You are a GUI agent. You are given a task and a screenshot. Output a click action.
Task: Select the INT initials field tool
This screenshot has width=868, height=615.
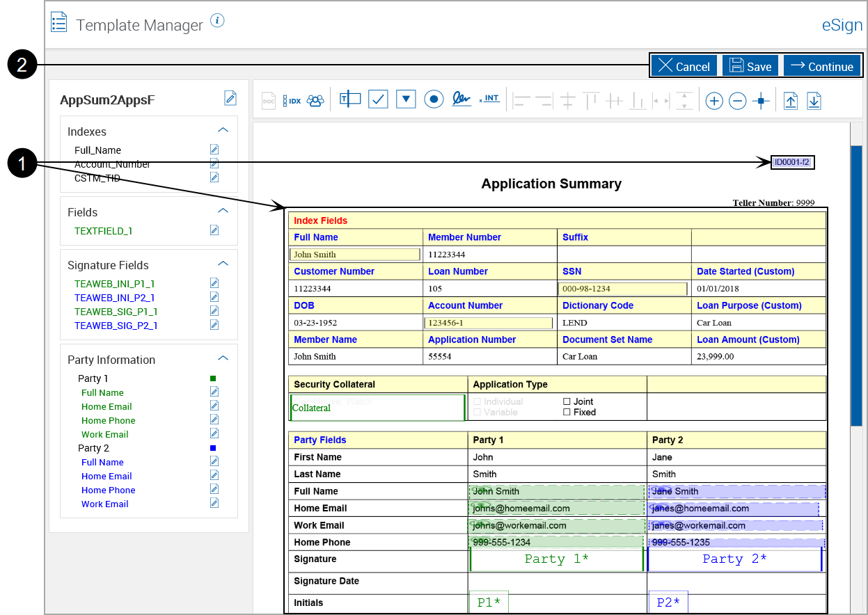(489, 99)
